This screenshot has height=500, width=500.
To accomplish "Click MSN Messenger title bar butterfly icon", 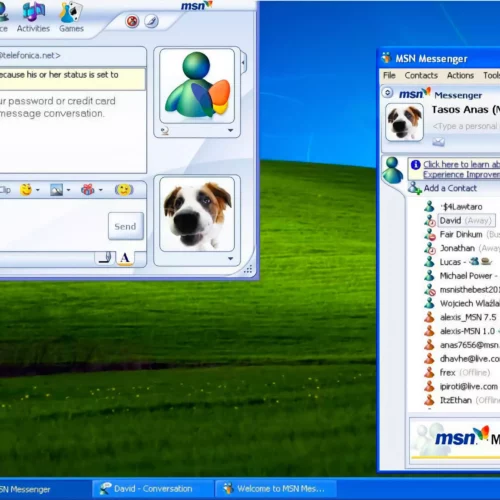I will pyautogui.click(x=387, y=58).
